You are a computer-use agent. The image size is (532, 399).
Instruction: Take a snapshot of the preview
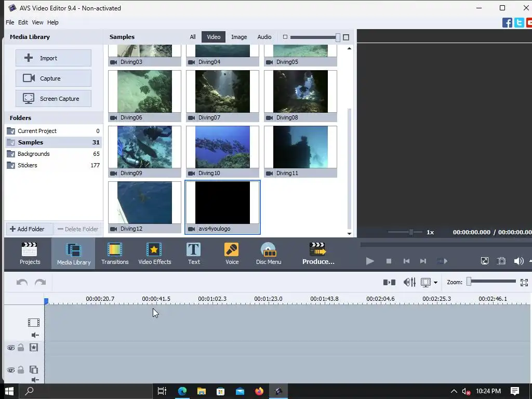click(x=501, y=261)
